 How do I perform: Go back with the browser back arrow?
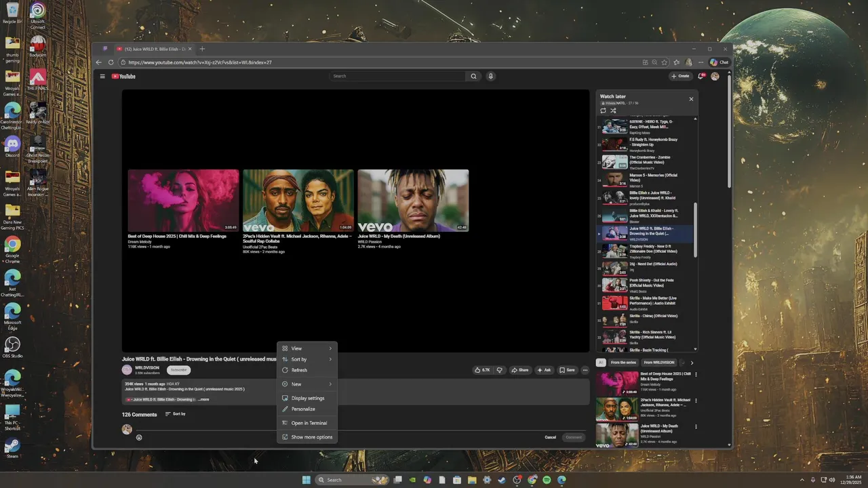99,62
